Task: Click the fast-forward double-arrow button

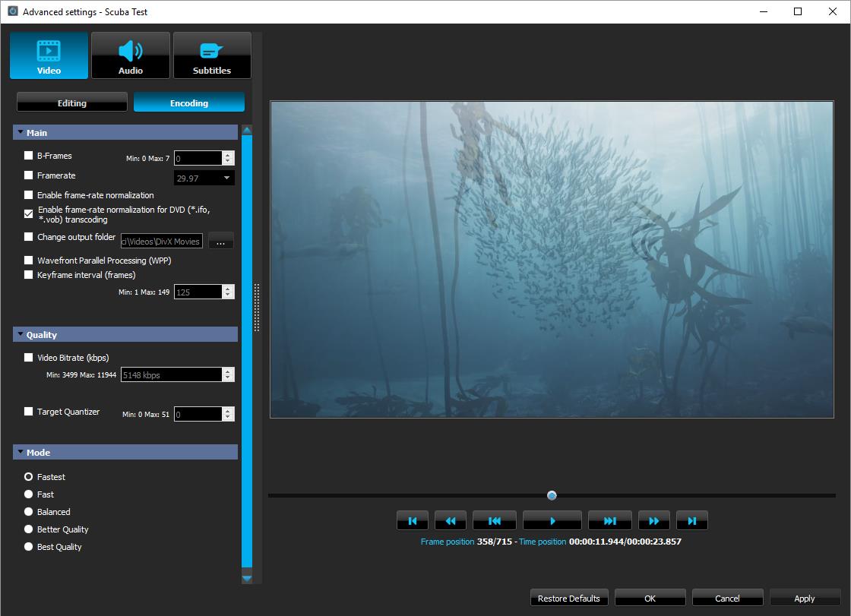Action: tap(653, 521)
